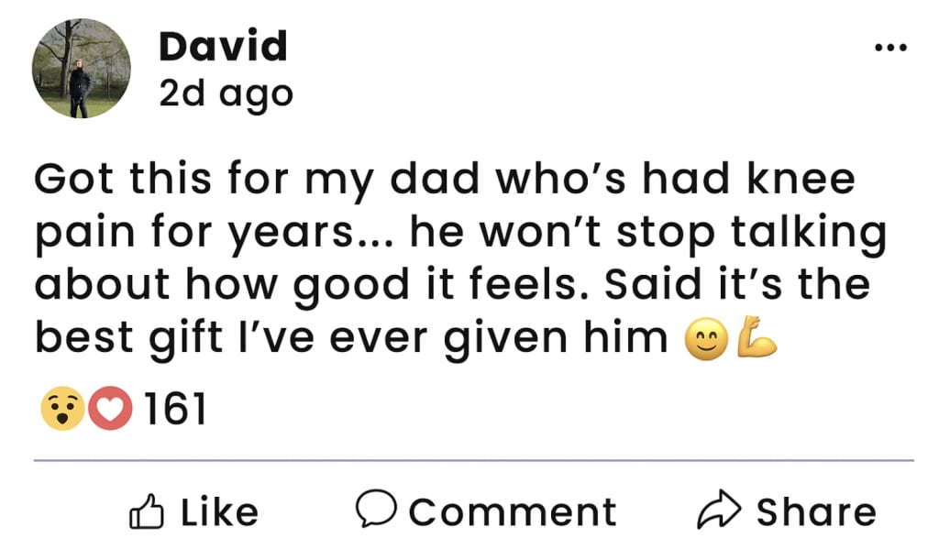Screen dimensions: 939x560
Task: Click the thumbs-up Like icon
Action: pos(148,511)
